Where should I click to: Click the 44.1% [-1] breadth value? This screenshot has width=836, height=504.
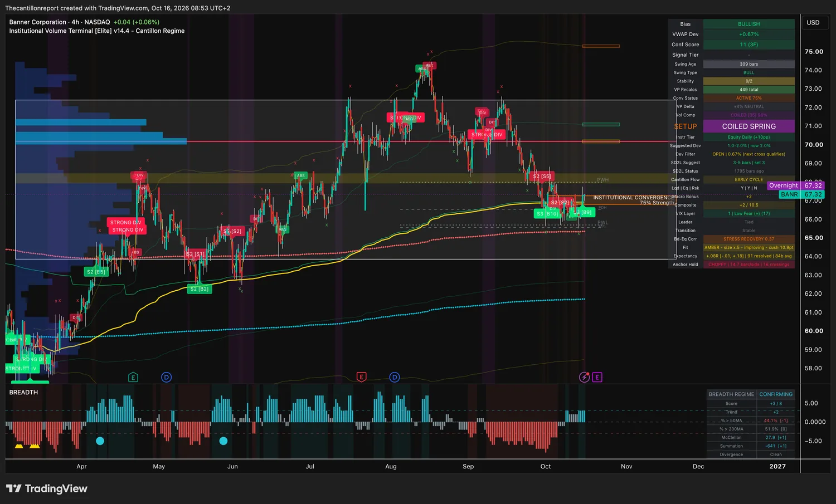point(776,420)
